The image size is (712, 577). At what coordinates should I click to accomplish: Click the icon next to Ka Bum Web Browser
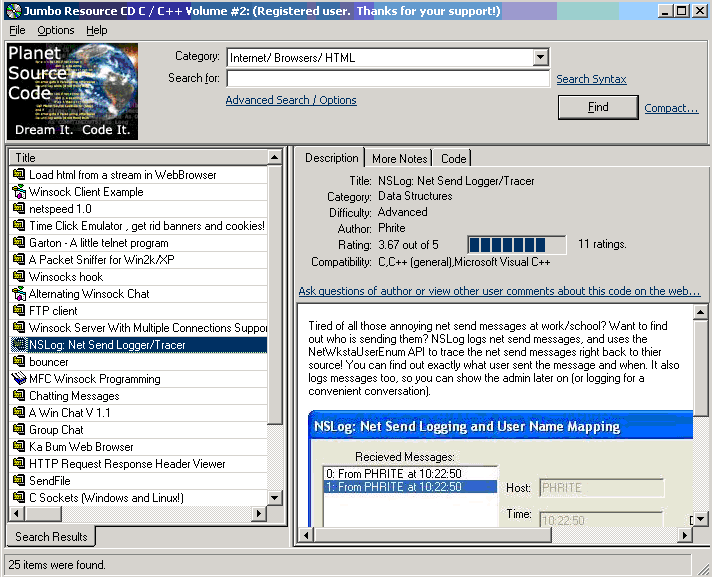(x=19, y=446)
